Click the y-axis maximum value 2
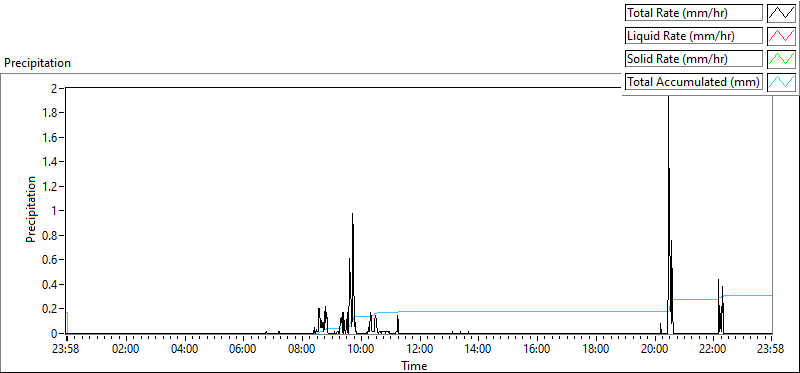 [55, 88]
